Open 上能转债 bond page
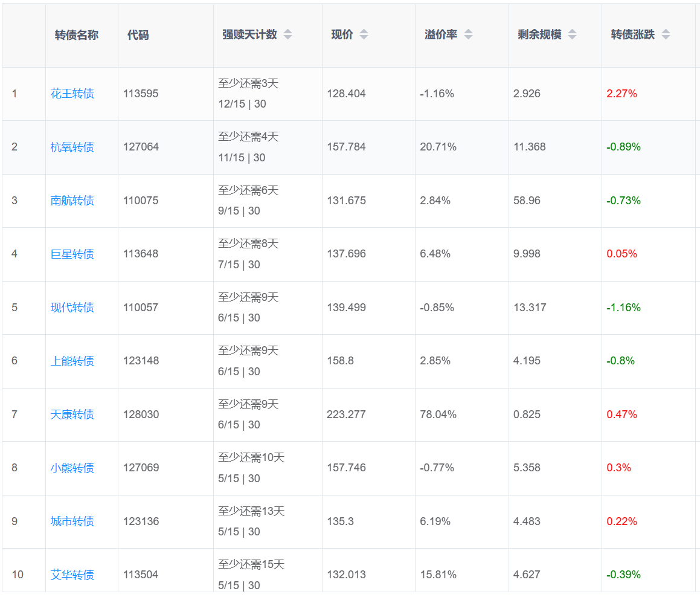 point(72,361)
